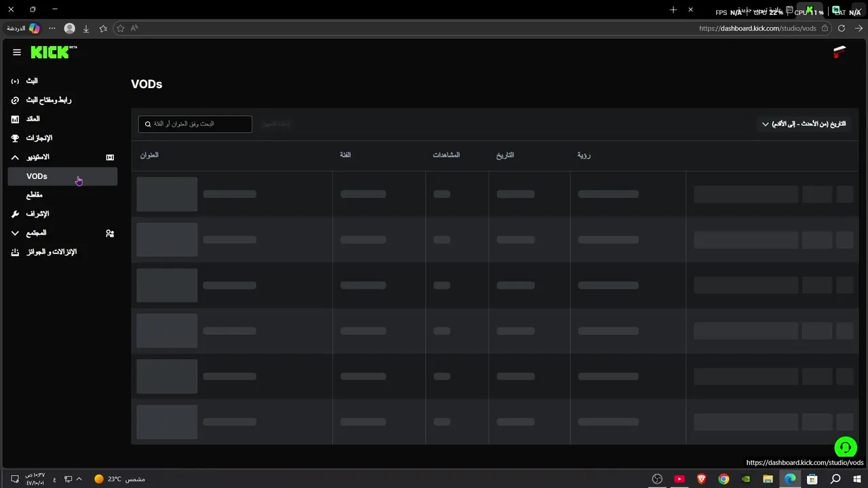868x488 pixels.
Task: Add this page to favorites with the star
Action: pyautogui.click(x=121, y=28)
